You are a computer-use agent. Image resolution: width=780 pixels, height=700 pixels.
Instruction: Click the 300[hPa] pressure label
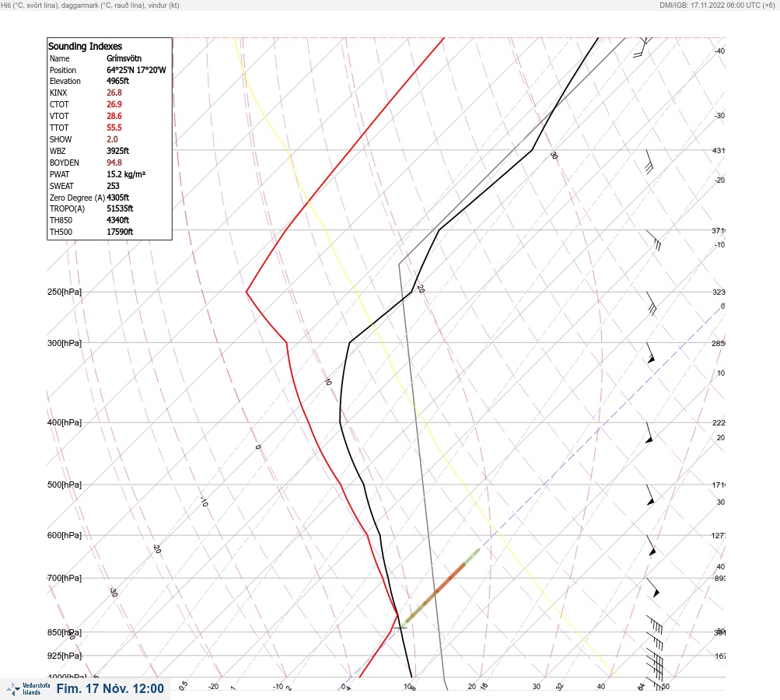coord(65,343)
